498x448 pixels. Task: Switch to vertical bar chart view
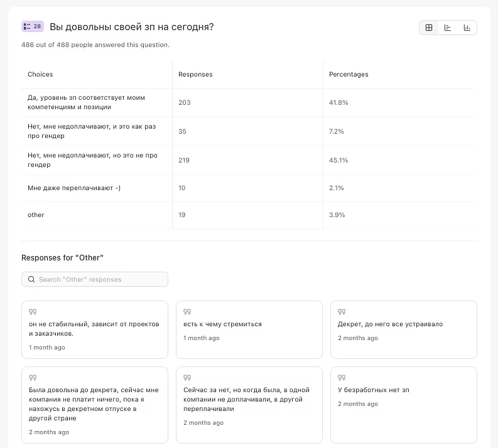[467, 28]
